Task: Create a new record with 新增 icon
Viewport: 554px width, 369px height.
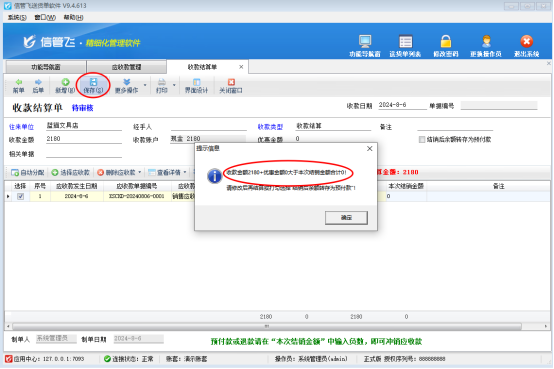Action: click(x=65, y=82)
